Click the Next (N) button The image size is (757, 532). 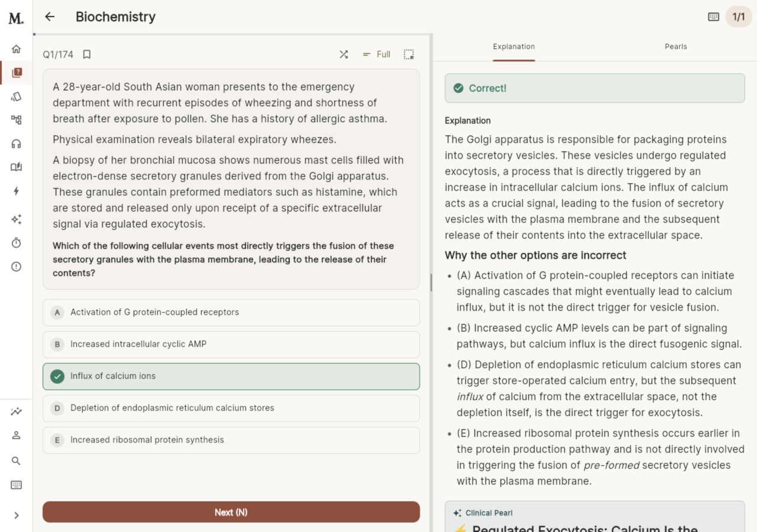click(x=231, y=512)
